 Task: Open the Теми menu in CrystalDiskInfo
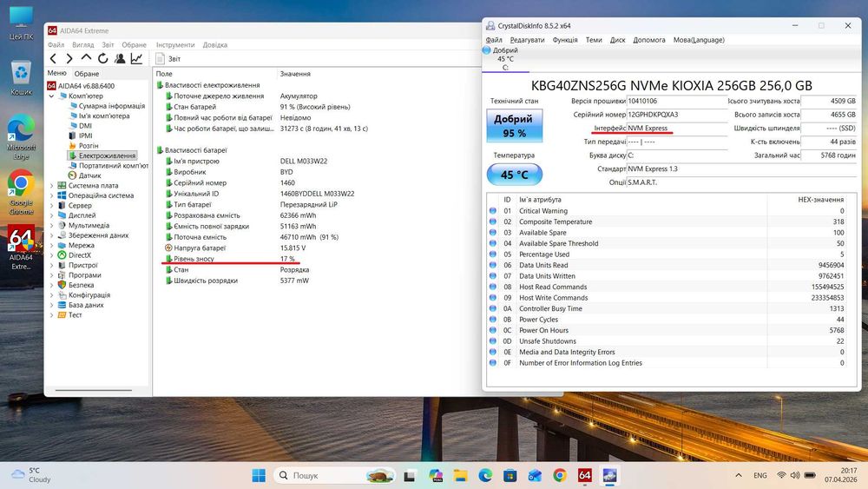594,40
